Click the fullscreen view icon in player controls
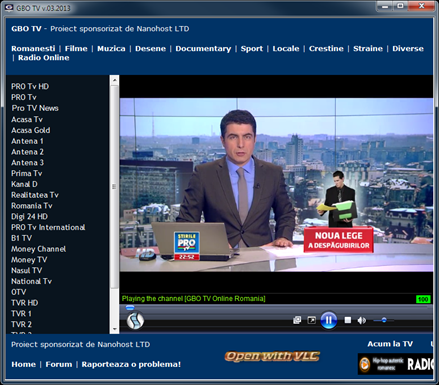The width and height of the screenshot is (439, 385). 312,320
